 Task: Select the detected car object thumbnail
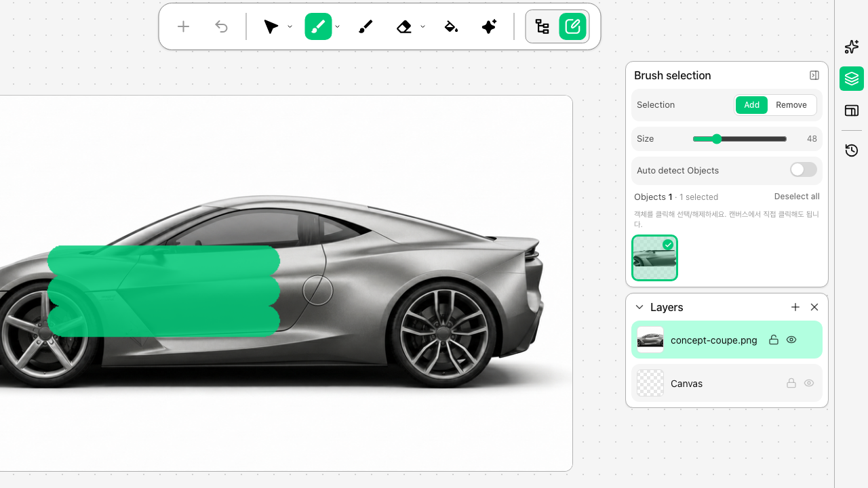point(654,258)
